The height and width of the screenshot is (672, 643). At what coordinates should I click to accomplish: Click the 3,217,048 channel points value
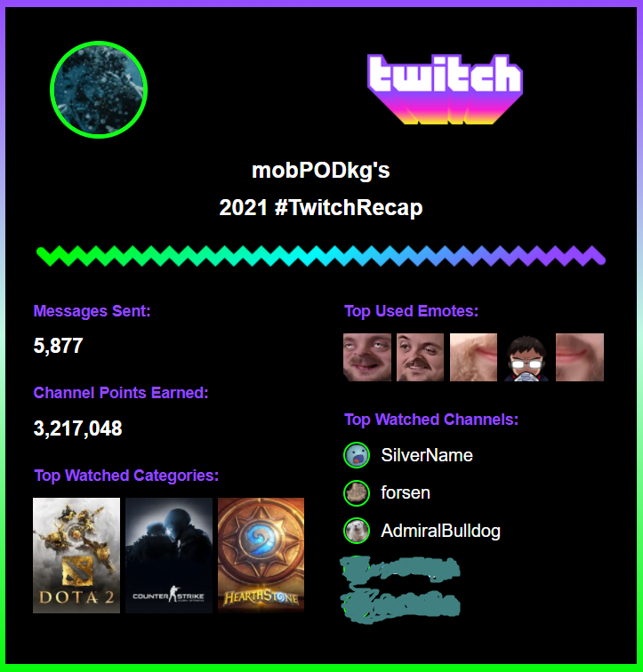[x=78, y=428]
